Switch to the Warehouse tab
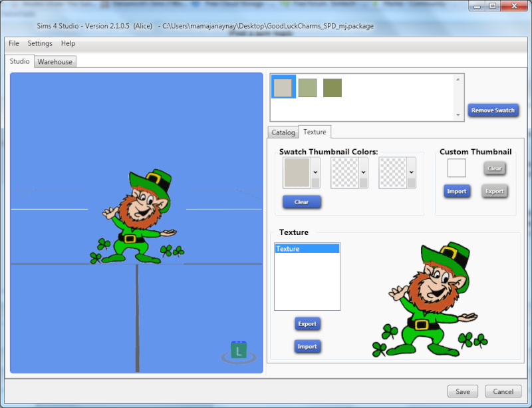This screenshot has height=408, width=532. click(55, 62)
